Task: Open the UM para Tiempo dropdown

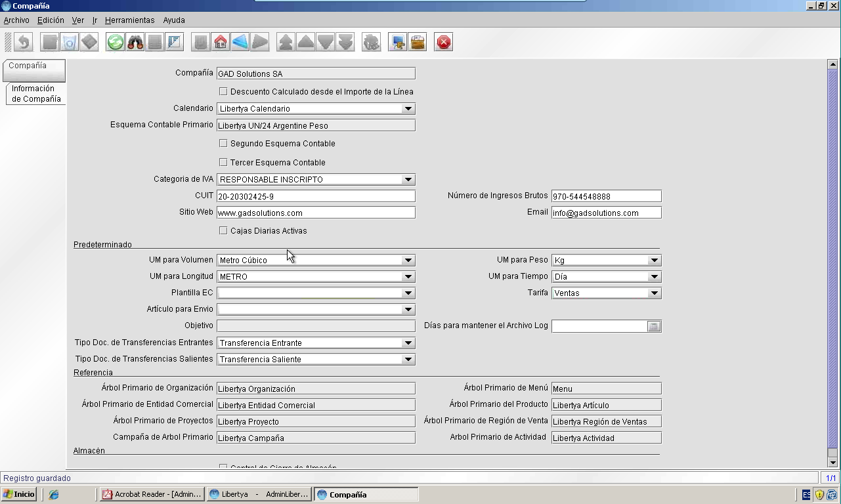Action: [654, 277]
